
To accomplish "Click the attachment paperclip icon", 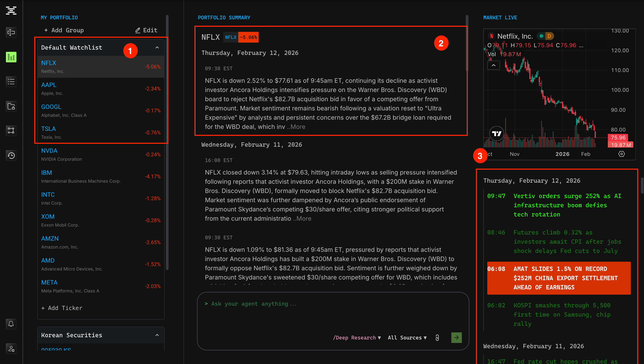I will coord(437,338).
